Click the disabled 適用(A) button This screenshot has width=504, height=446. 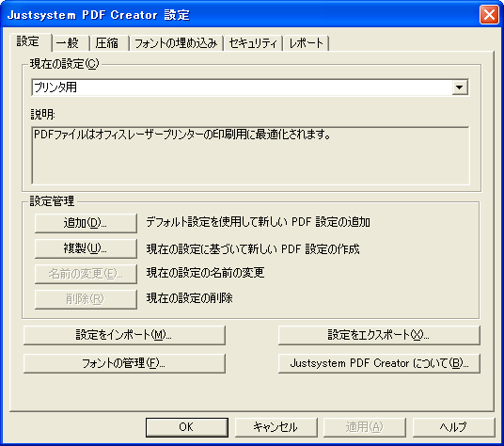click(365, 427)
